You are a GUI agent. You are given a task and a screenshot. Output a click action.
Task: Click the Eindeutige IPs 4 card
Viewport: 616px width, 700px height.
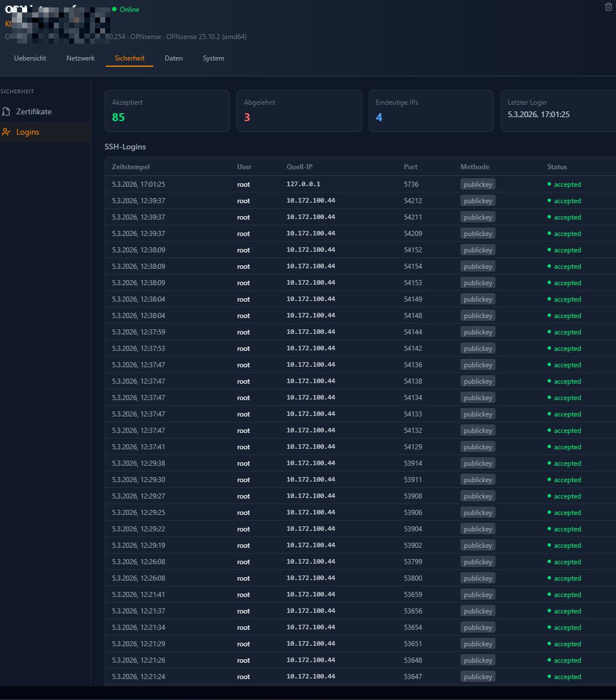431,111
